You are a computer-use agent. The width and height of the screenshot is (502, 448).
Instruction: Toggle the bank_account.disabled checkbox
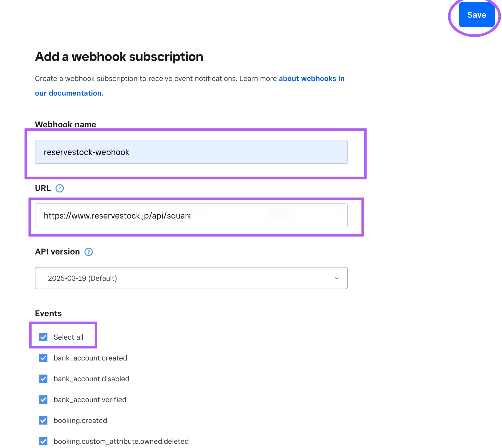[x=43, y=379]
